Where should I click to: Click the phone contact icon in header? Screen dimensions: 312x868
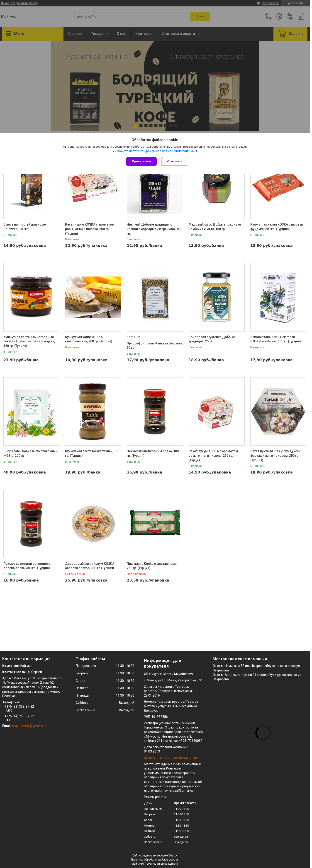(268, 17)
